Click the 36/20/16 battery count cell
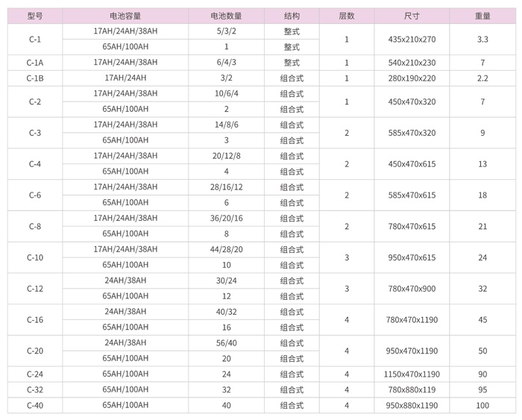Screen dimensions: 522x420 [226, 218]
